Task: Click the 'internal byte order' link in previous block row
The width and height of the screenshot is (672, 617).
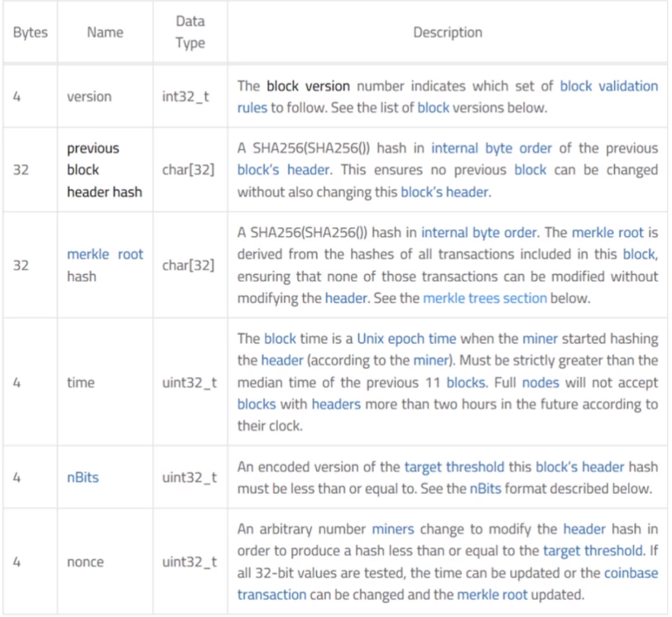Action: tap(491, 148)
